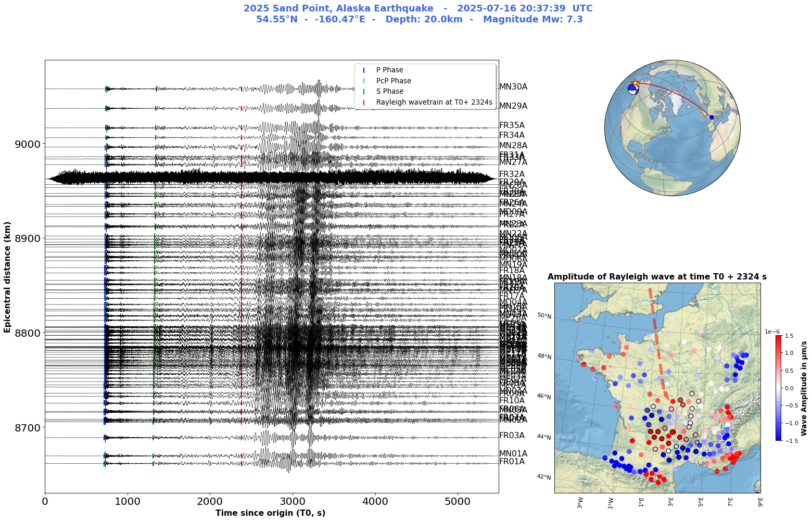Click the blue focal mechanism beachball on globe
812x521 pixels.
coord(633,89)
